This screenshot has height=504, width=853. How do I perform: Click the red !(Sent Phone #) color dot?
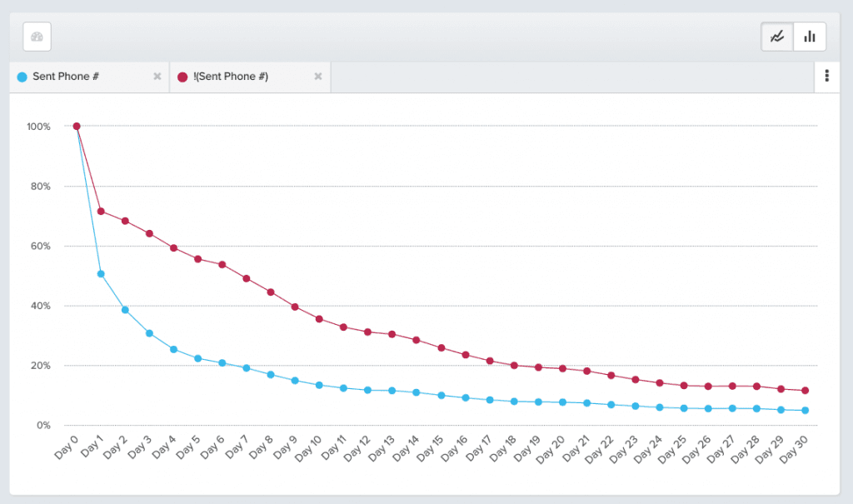(182, 77)
